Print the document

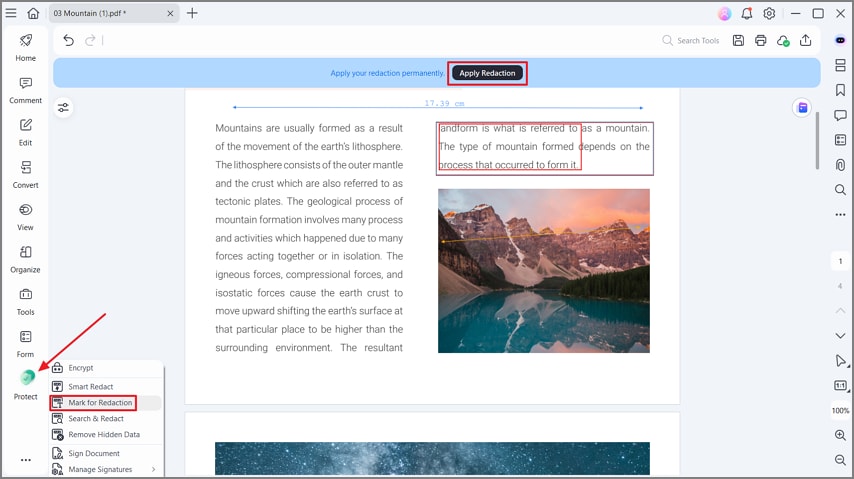[760, 40]
